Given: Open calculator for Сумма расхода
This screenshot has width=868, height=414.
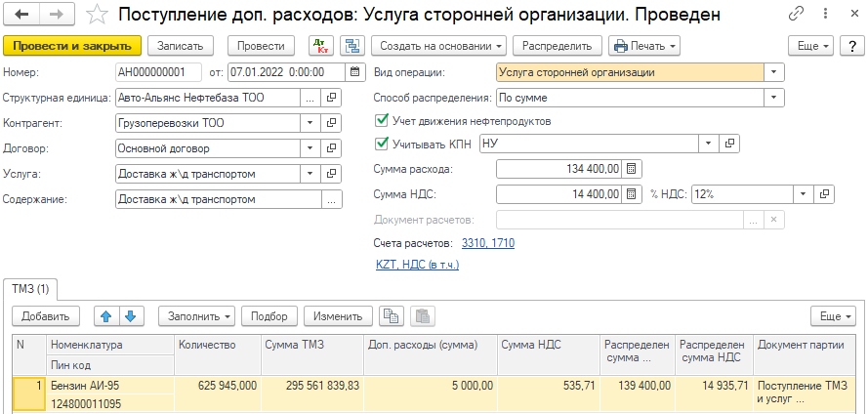Looking at the screenshot, I should click(x=632, y=169).
